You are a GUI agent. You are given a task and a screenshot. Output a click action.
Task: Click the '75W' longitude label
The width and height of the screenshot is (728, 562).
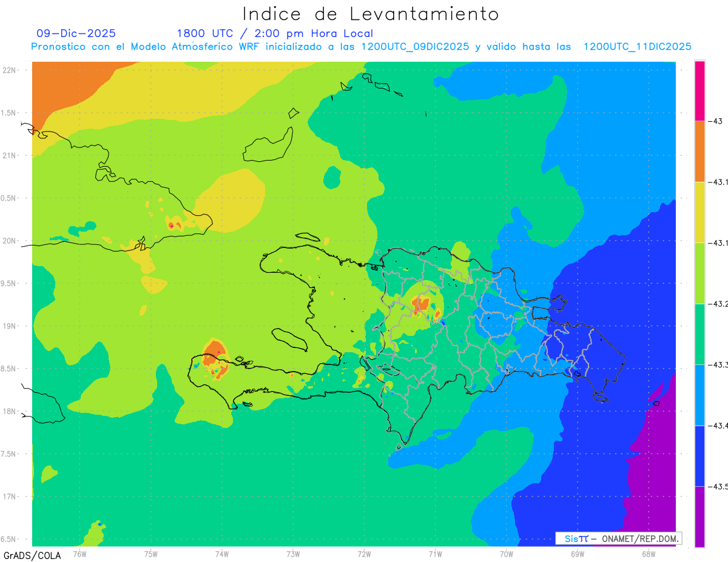[150, 554]
